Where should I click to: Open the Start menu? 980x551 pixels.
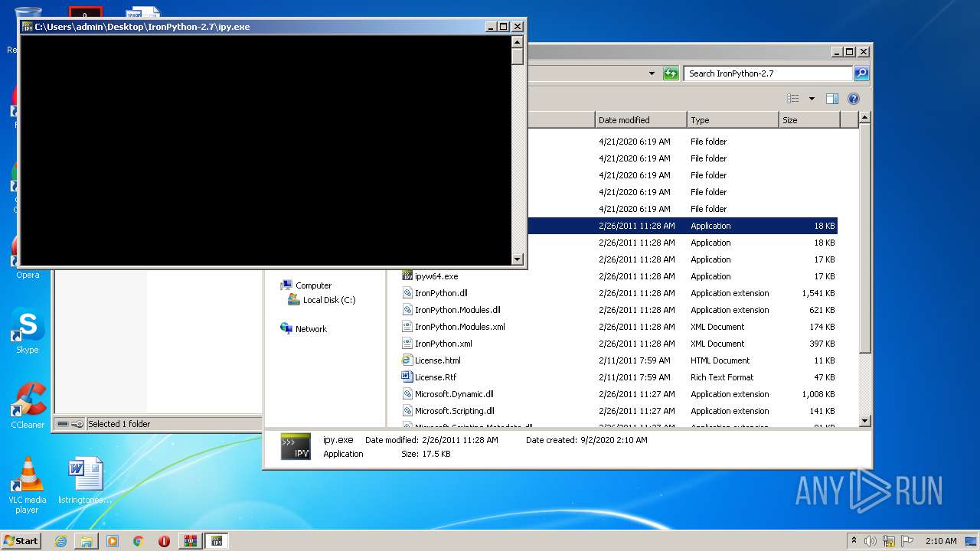21,540
